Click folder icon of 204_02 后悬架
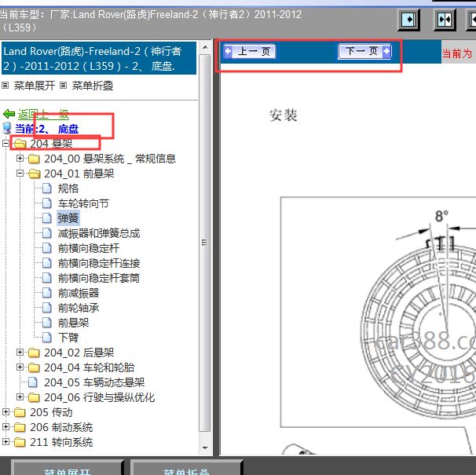 (34, 353)
